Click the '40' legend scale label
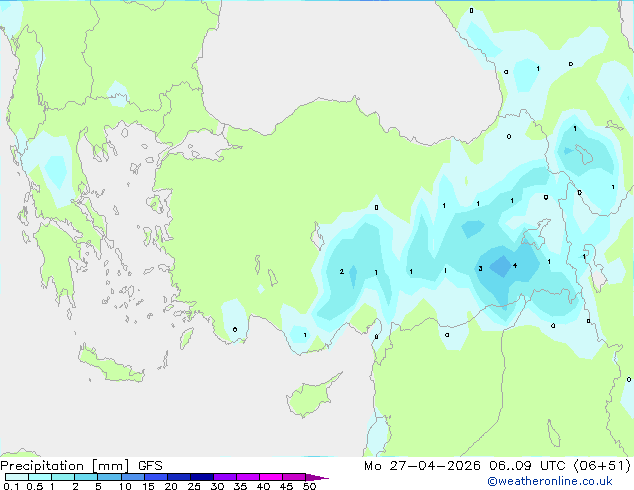The width and height of the screenshot is (634, 490). point(264,486)
